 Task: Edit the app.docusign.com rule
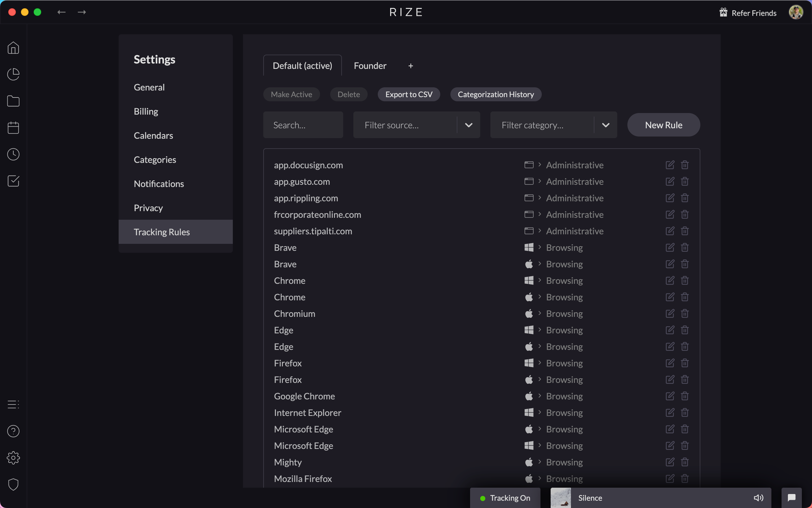pyautogui.click(x=670, y=165)
